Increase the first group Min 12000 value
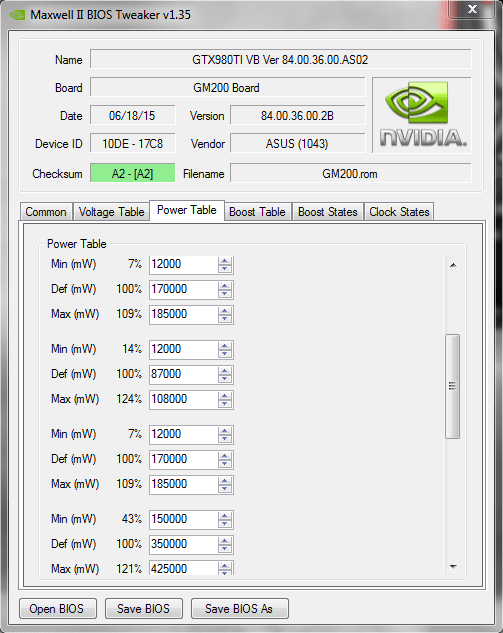The image size is (503, 633). point(225,261)
